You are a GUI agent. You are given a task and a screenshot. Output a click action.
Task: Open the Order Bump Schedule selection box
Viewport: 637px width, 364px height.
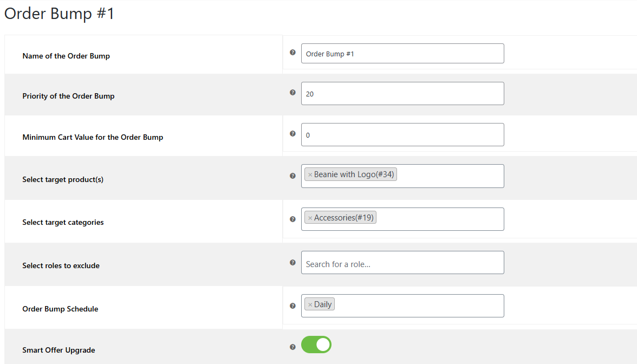418,305
